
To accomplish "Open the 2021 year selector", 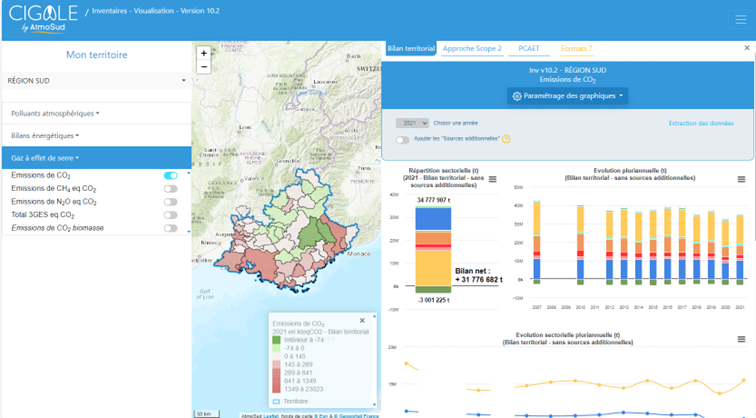I will point(412,123).
